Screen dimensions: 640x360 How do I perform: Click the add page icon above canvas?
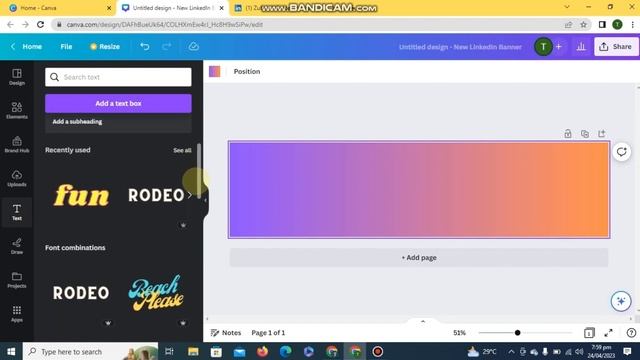pyautogui.click(x=602, y=133)
